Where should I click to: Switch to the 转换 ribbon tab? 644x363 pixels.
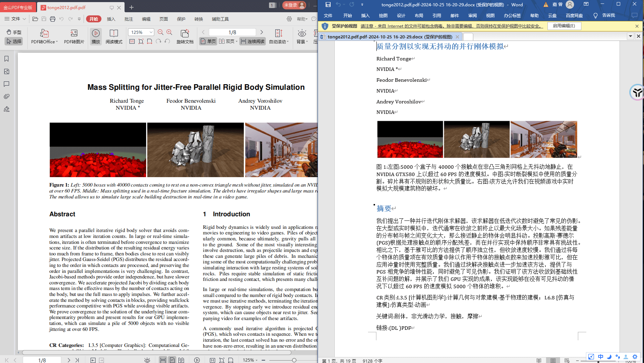(x=199, y=19)
